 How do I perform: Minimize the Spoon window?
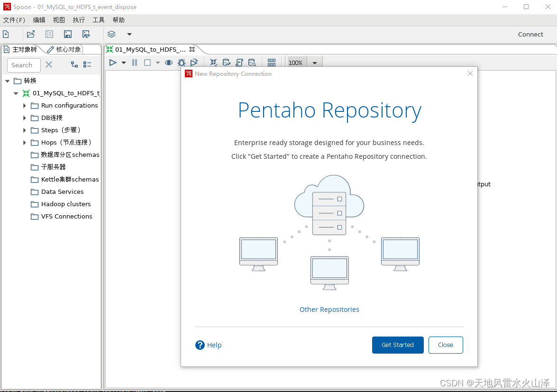click(x=505, y=7)
